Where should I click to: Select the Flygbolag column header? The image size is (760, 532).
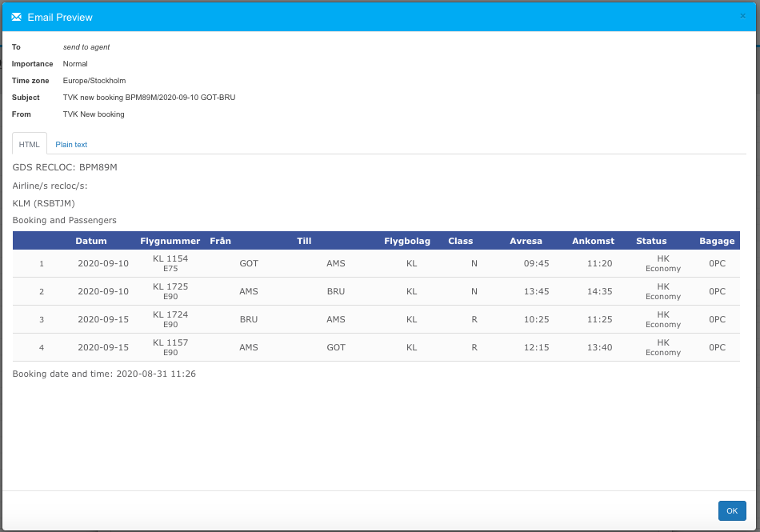click(x=407, y=241)
